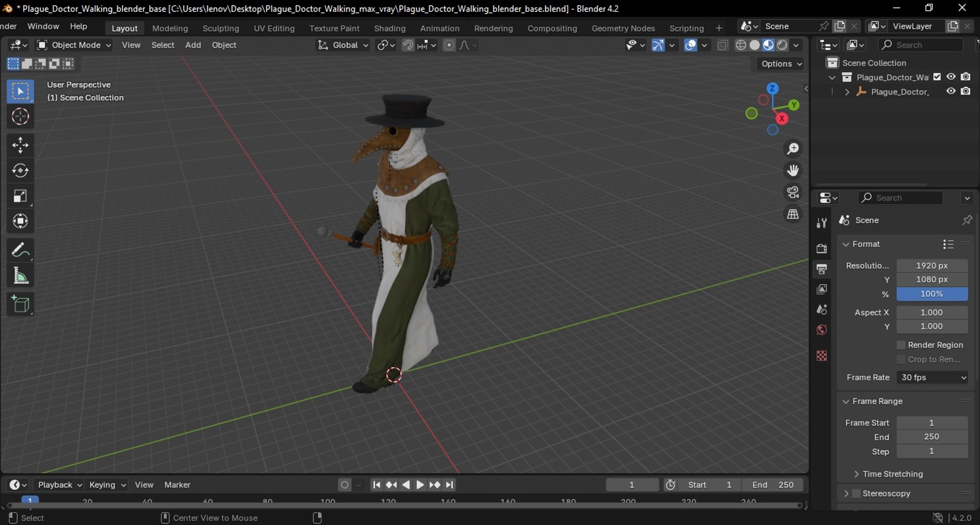
Task: Enable the Render Region checkbox
Action: (x=901, y=345)
